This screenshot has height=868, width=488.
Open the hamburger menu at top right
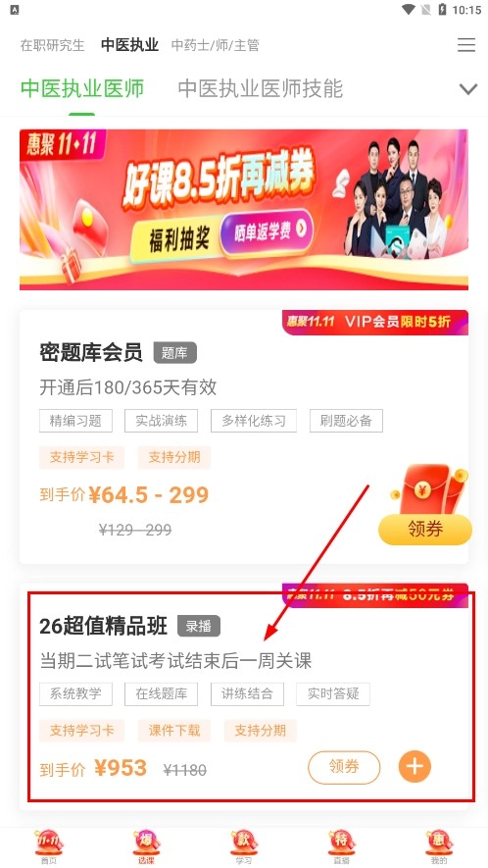(466, 45)
